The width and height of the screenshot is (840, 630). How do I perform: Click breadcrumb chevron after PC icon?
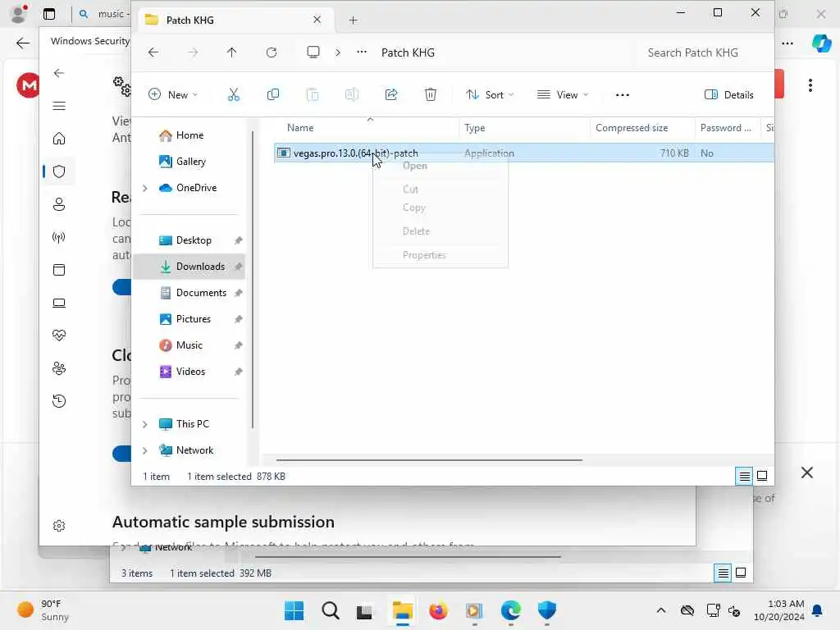click(x=337, y=52)
